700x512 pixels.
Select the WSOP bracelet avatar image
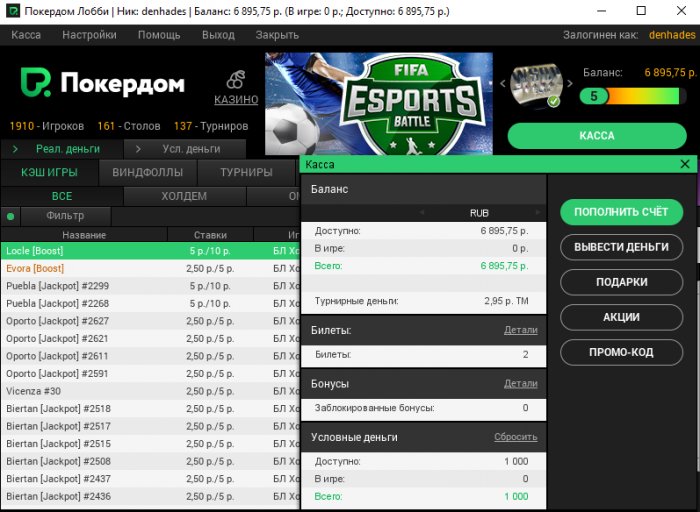pyautogui.click(x=536, y=85)
